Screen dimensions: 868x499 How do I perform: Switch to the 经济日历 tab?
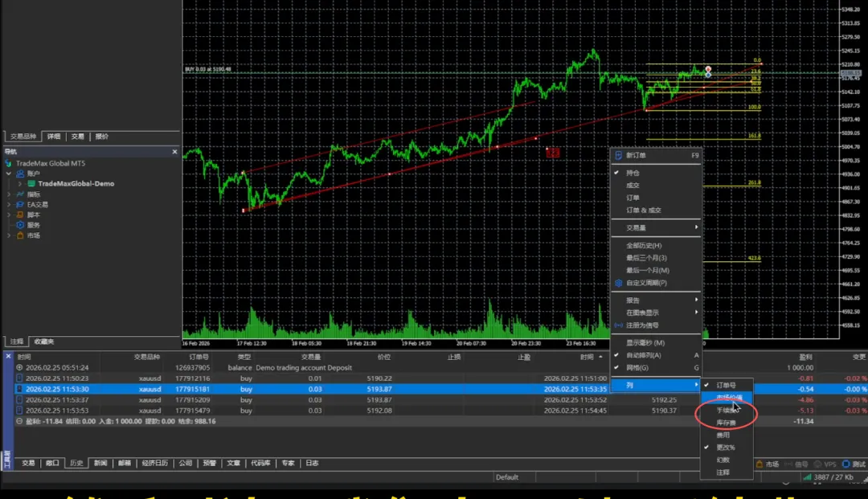tap(154, 464)
